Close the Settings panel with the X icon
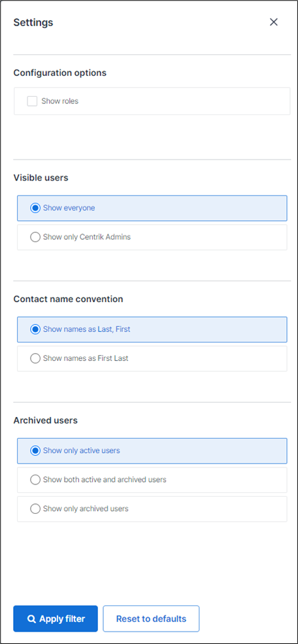Image resolution: width=298 pixels, height=644 pixels. point(274,22)
